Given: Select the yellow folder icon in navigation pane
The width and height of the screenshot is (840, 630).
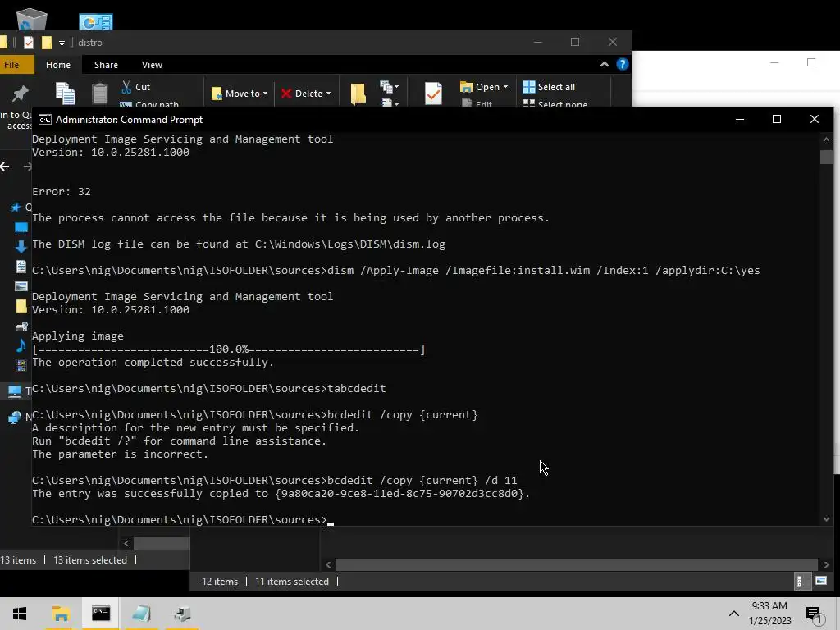Looking at the screenshot, I should [x=21, y=306].
